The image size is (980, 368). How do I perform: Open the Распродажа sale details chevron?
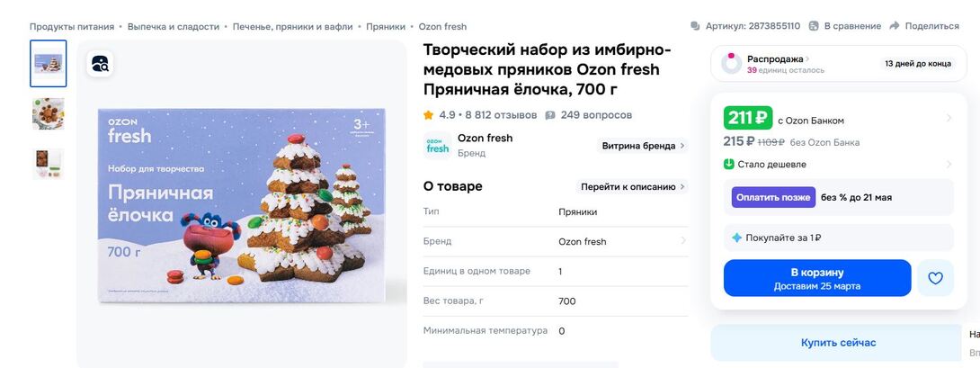click(x=807, y=58)
